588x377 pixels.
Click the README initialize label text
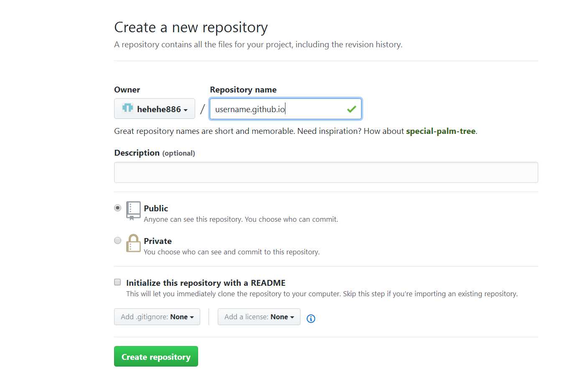tap(206, 283)
